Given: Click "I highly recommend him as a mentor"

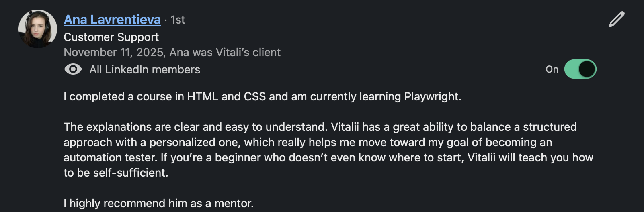Looking at the screenshot, I should click(x=158, y=203).
